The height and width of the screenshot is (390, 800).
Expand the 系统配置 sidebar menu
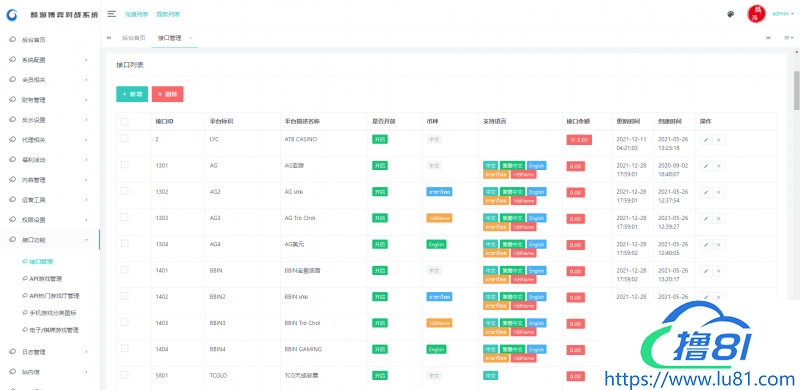coord(49,60)
